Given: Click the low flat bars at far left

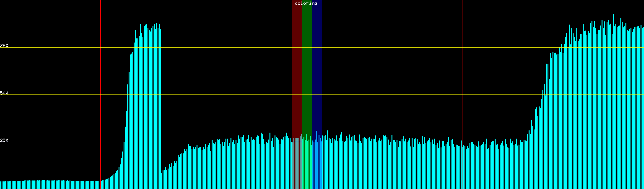Looking at the screenshot, I should click(47, 185).
